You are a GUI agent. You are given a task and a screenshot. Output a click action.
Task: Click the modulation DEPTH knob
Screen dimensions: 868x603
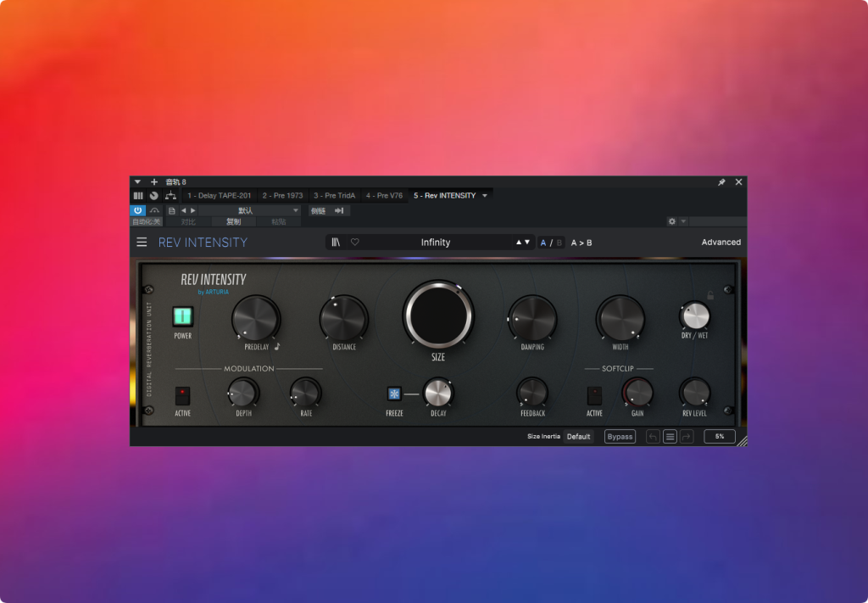pyautogui.click(x=243, y=394)
